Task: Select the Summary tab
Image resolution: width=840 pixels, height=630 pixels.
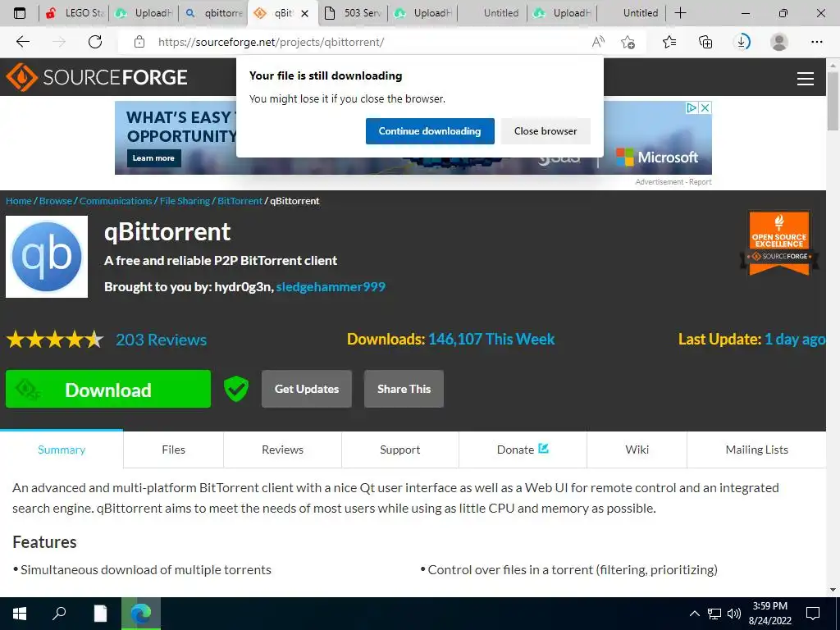Action: [x=62, y=450]
